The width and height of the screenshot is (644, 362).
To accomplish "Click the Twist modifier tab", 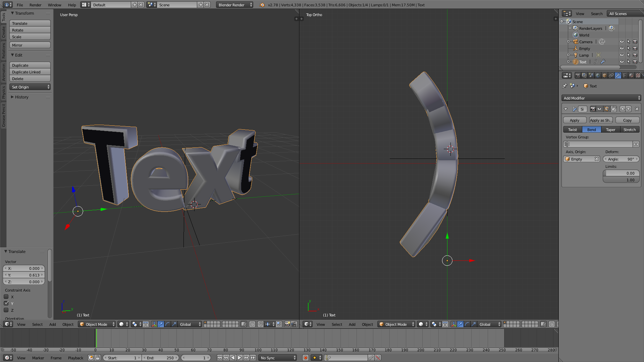I will 572,129.
